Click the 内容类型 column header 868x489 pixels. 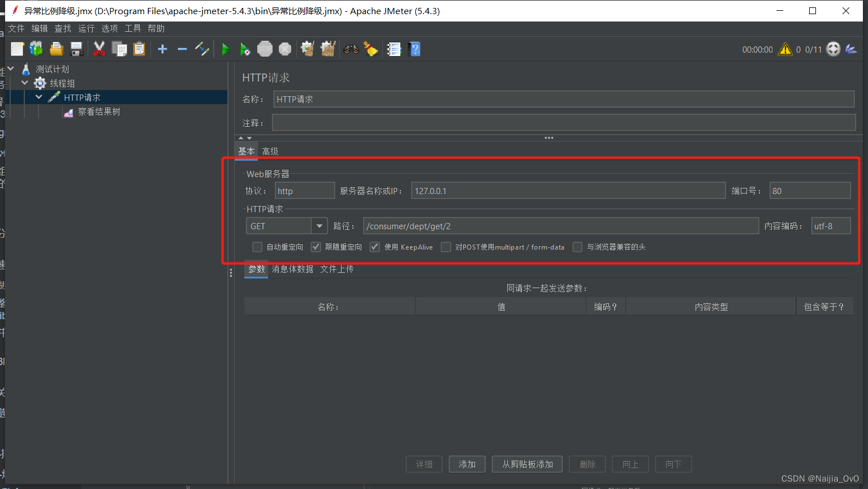711,307
